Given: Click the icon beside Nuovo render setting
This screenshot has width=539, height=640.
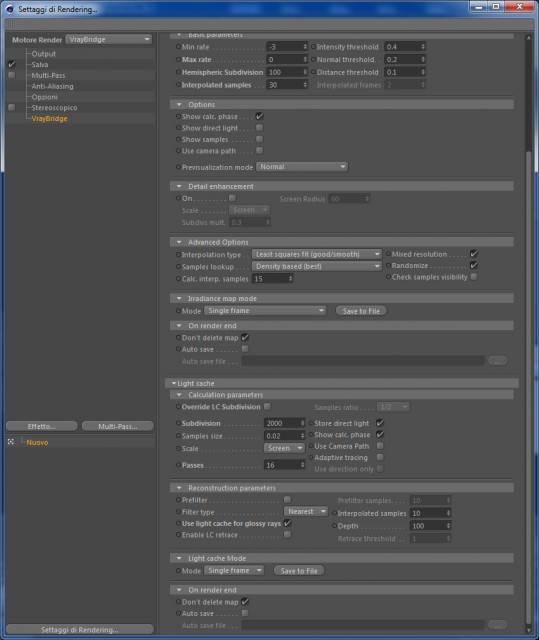Looking at the screenshot, I should point(11,442).
